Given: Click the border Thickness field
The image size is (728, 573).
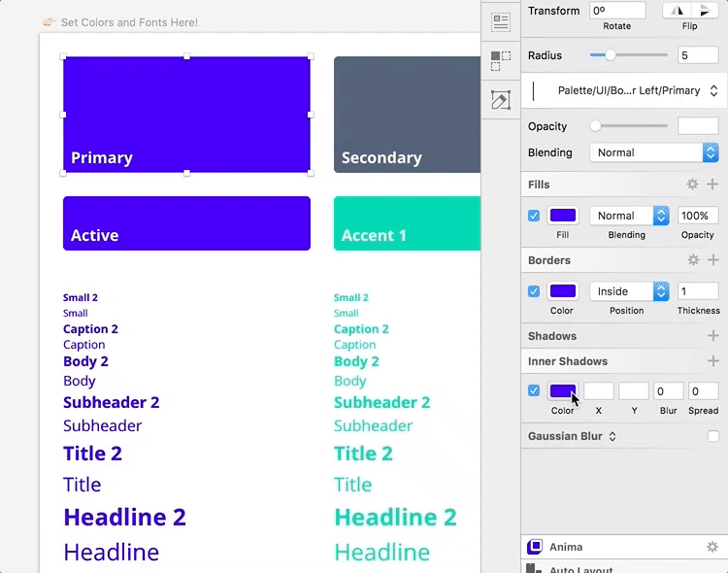Looking at the screenshot, I should point(698,291).
